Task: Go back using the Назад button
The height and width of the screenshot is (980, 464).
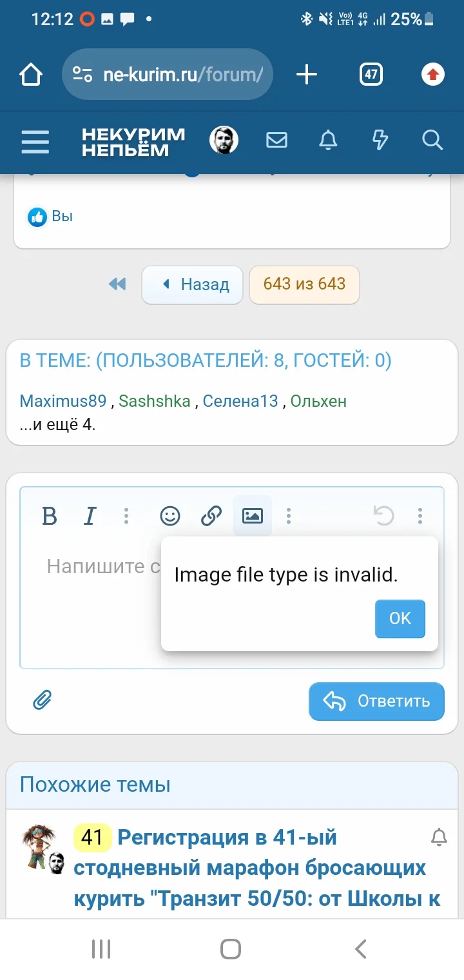Action: tap(192, 284)
